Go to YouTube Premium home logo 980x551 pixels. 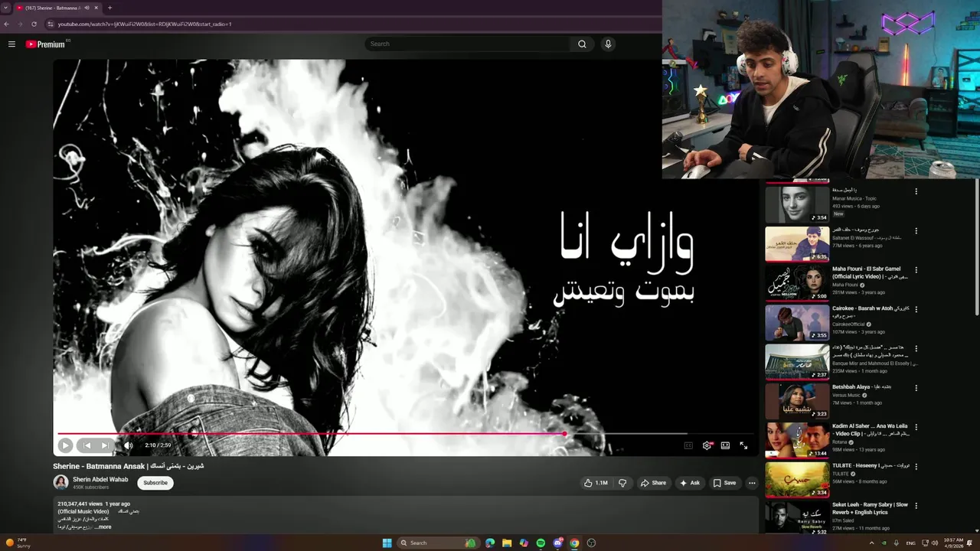(46, 44)
